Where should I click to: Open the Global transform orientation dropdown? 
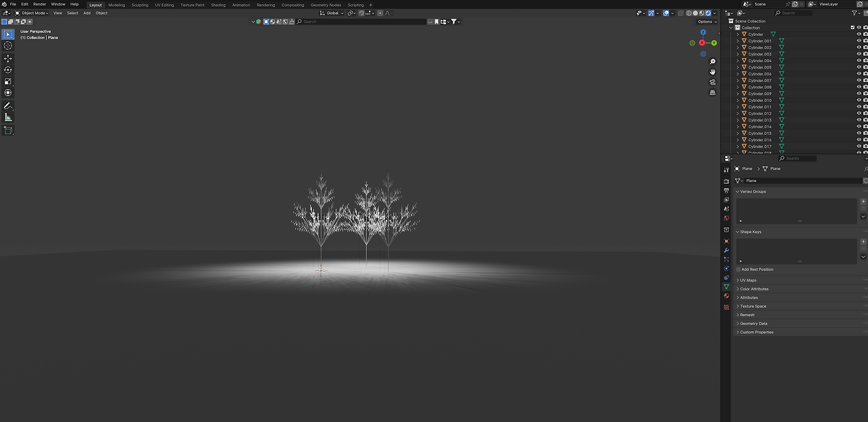[x=332, y=13]
